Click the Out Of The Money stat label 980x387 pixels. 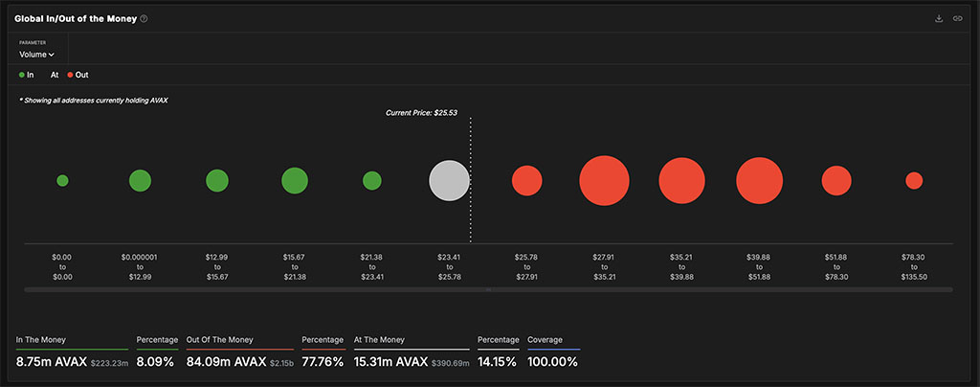[x=219, y=340]
